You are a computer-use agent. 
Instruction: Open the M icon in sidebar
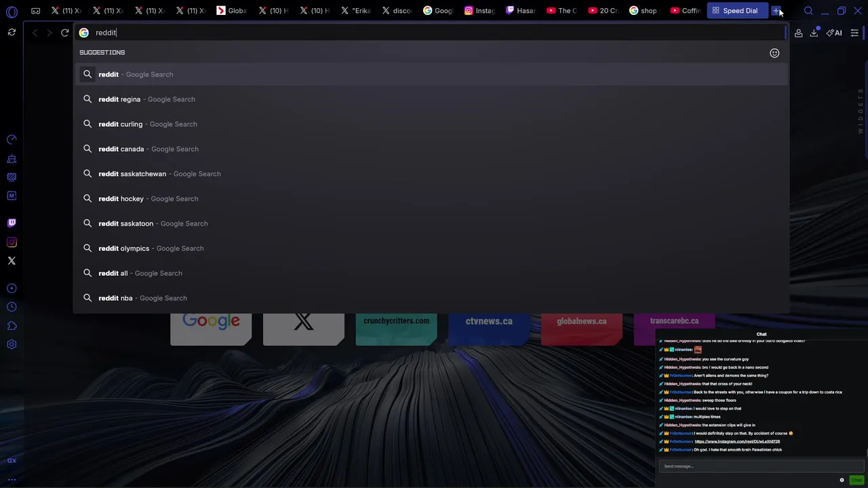click(12, 196)
